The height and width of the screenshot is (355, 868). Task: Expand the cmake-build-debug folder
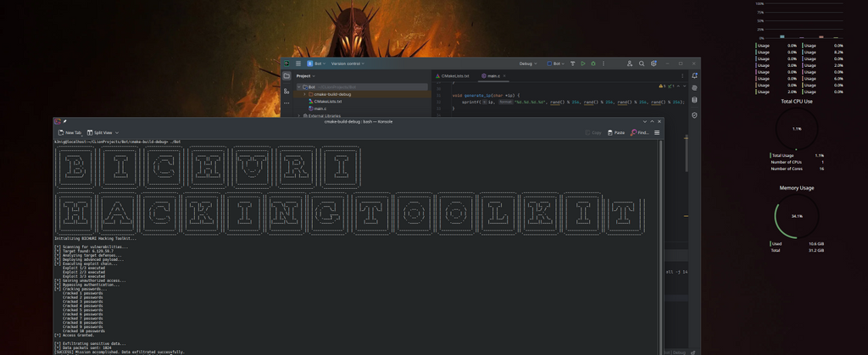coord(304,94)
